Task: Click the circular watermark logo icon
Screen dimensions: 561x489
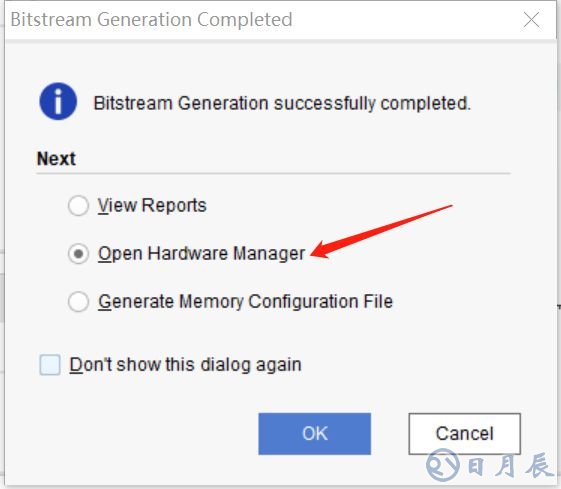Action: tap(443, 465)
